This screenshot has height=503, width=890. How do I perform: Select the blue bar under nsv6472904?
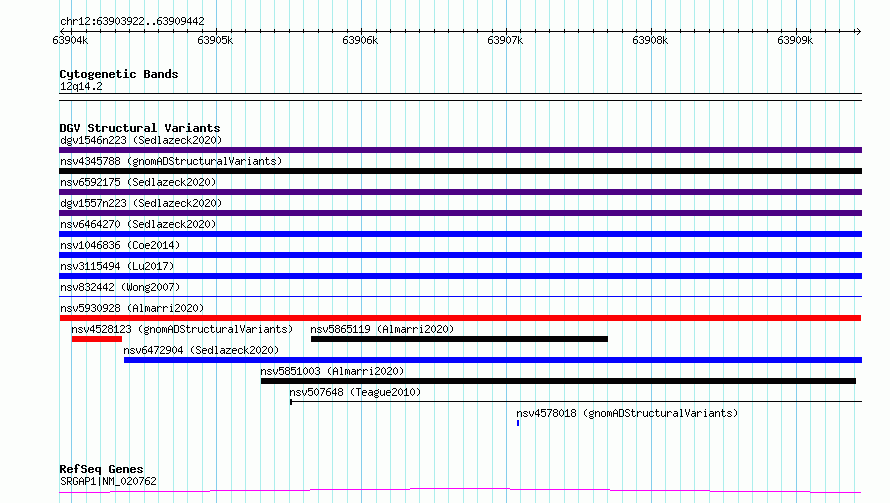493,360
